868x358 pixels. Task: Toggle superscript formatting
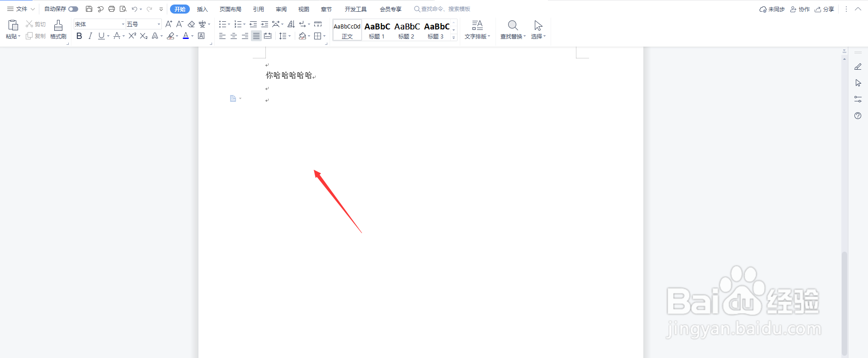click(132, 36)
